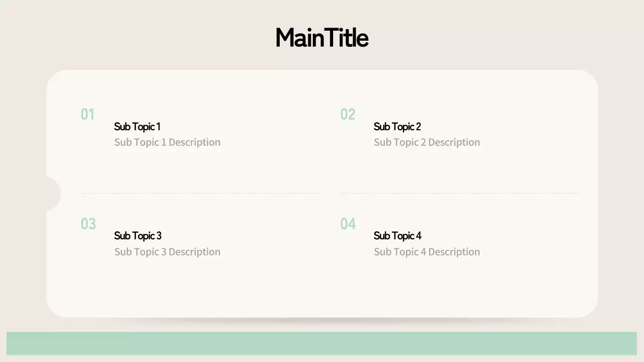The height and width of the screenshot is (362, 644).
Task: Click the Sub Topic 3 heading
Action: tap(138, 236)
